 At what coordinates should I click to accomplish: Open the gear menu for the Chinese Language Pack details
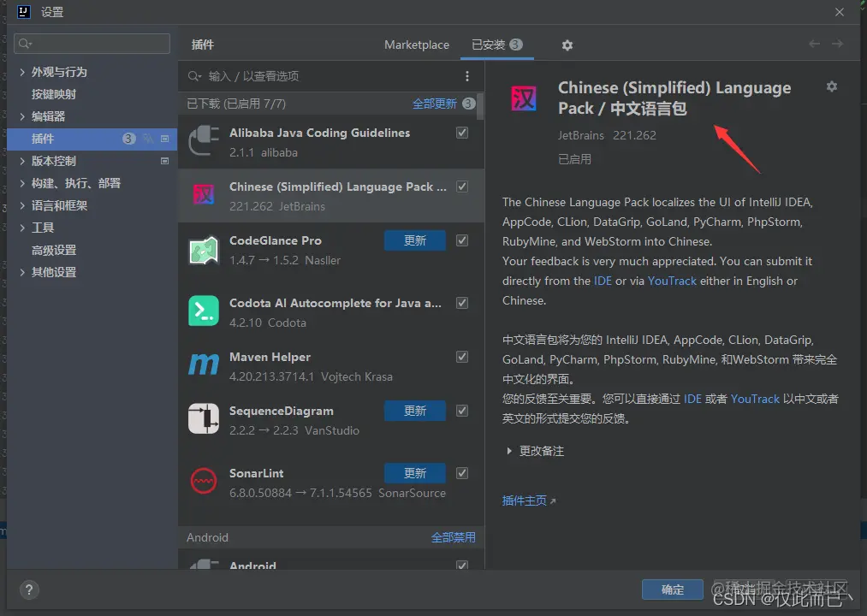(x=832, y=86)
